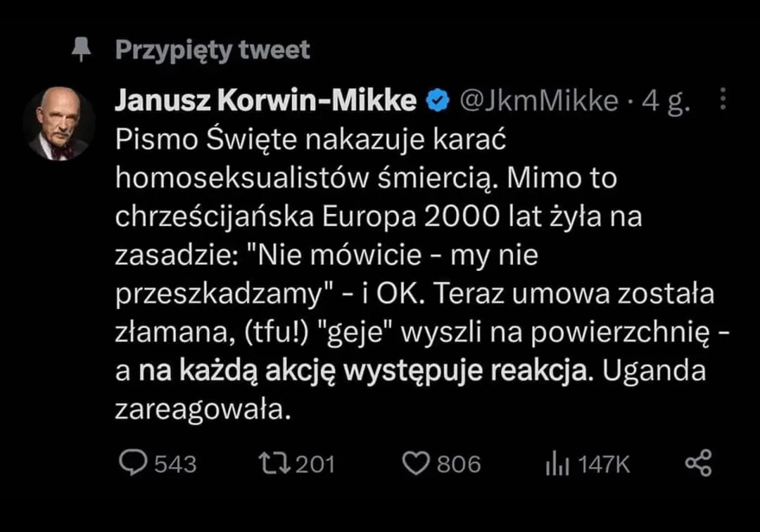Open the Janusz Korwin-Mikke display name link
Screen dimensions: 760x532
[266, 101]
